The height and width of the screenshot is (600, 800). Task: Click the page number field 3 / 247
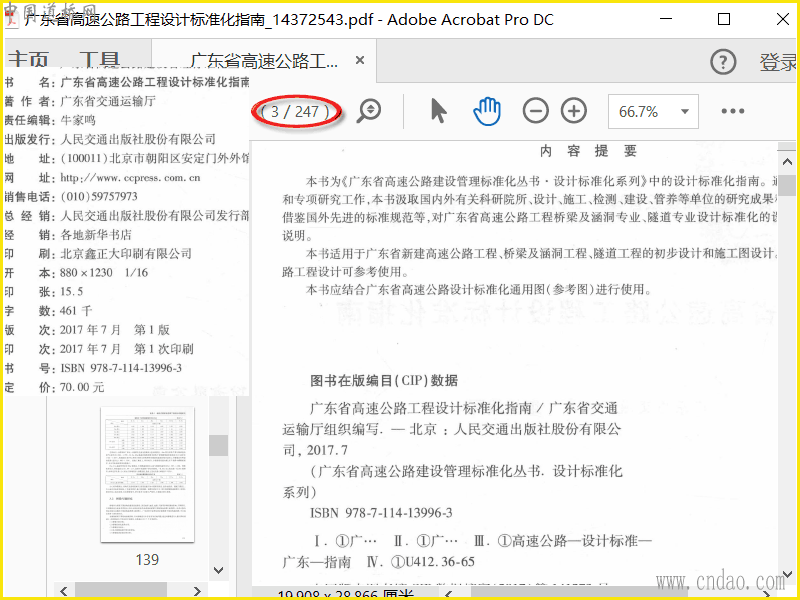(296, 111)
